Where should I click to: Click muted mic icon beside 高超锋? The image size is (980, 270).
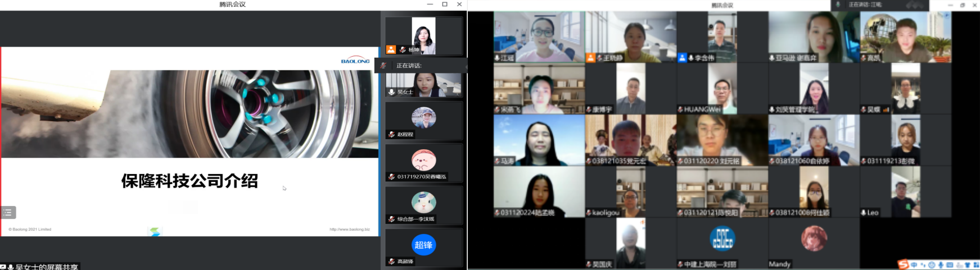pyautogui.click(x=391, y=262)
